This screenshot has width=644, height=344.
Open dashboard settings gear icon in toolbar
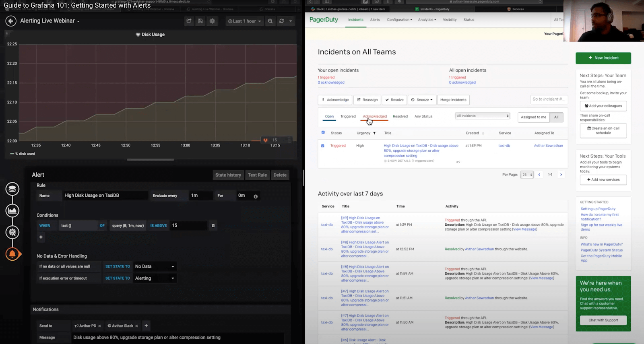[x=212, y=21]
